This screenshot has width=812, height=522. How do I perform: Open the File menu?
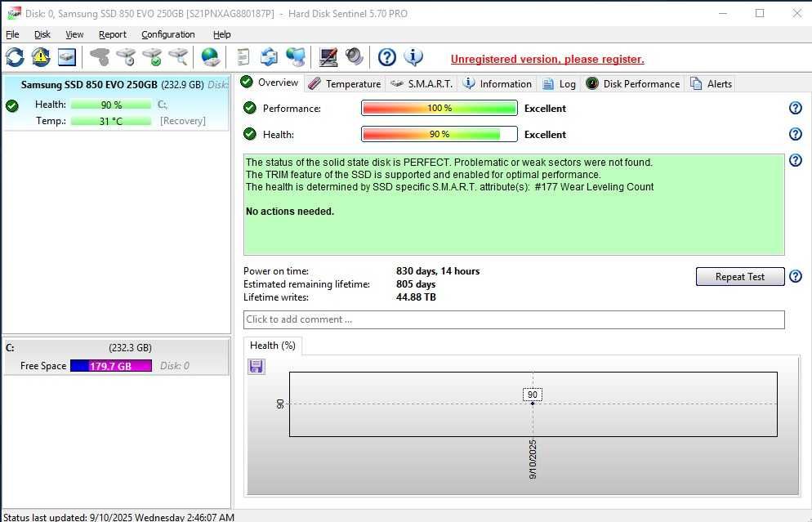click(x=12, y=34)
